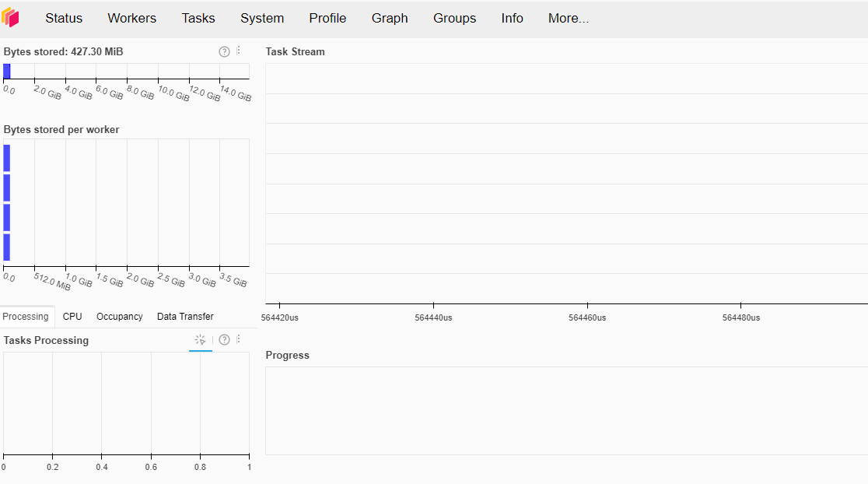Screen dimensions: 868x484
Task: Click the second worker's blue memory bar
Action: (x=7, y=188)
